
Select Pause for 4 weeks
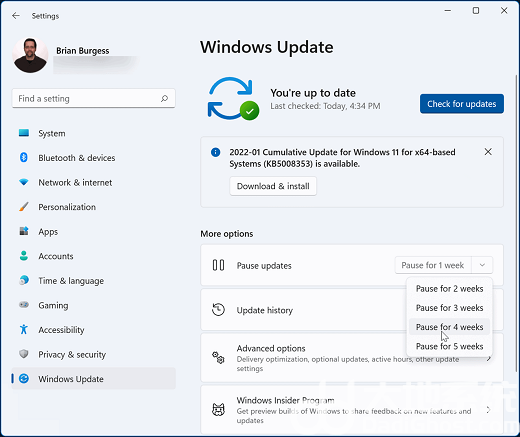click(449, 327)
